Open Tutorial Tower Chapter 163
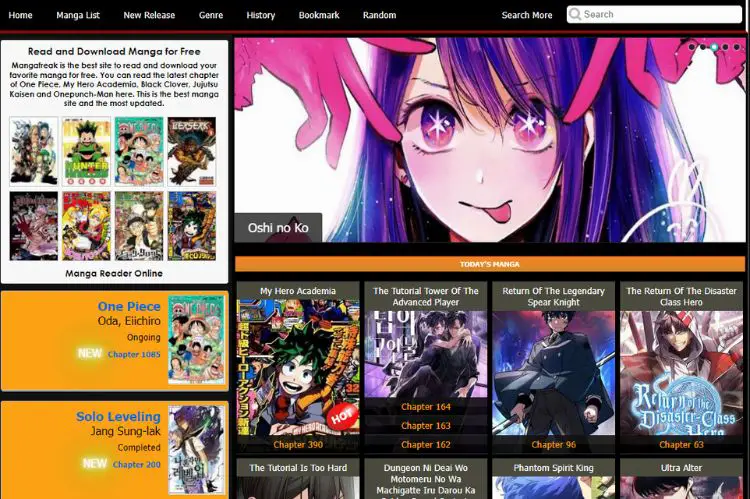This screenshot has width=750, height=499. coord(426,426)
